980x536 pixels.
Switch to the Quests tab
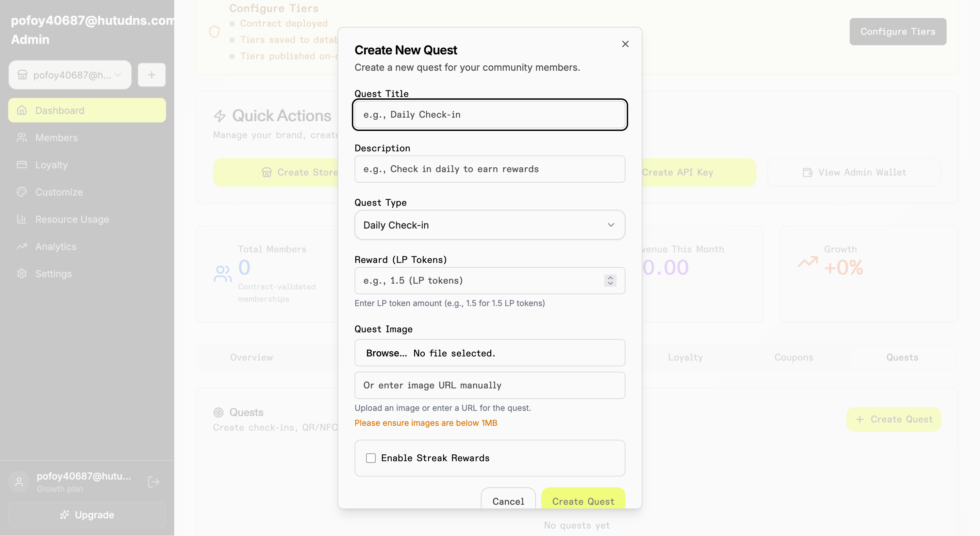point(902,357)
